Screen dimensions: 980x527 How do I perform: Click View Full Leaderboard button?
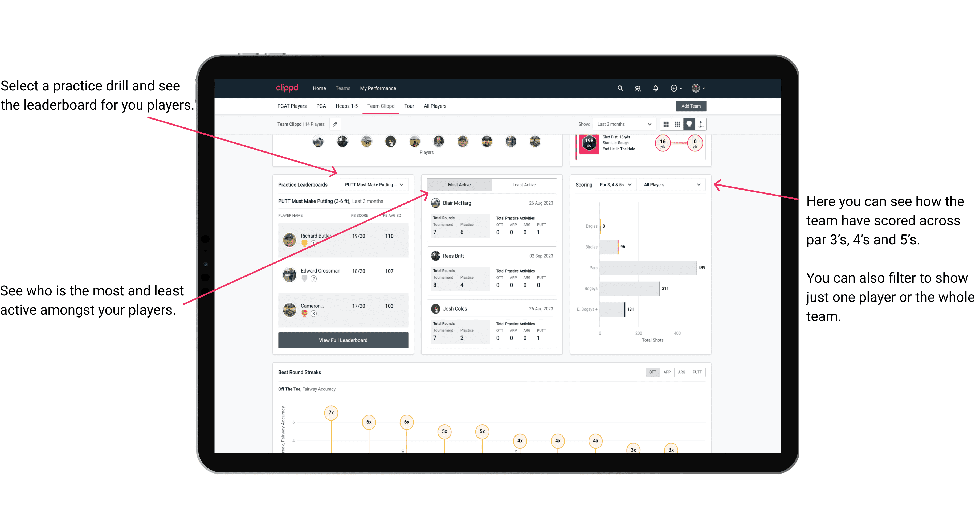(x=343, y=340)
